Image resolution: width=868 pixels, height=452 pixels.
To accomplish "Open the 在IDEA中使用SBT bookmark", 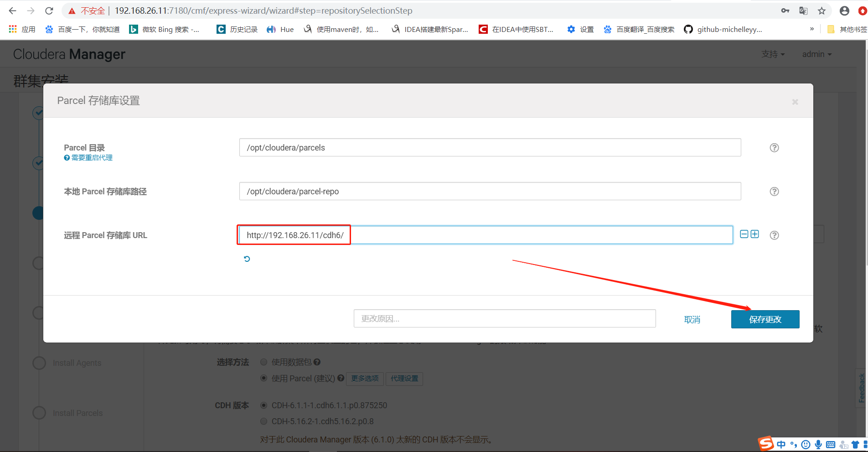I will point(516,29).
